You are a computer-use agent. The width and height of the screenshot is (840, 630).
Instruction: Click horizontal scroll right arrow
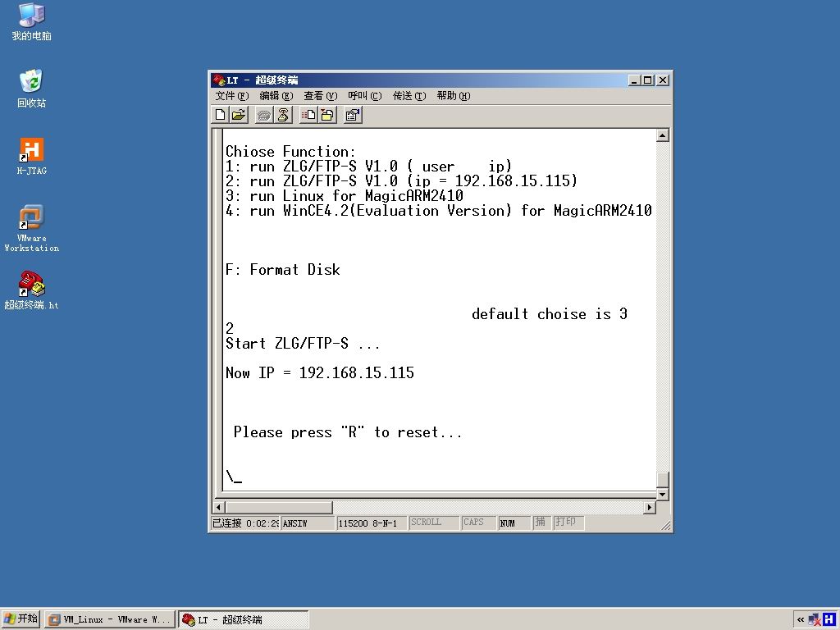pyautogui.click(x=650, y=507)
